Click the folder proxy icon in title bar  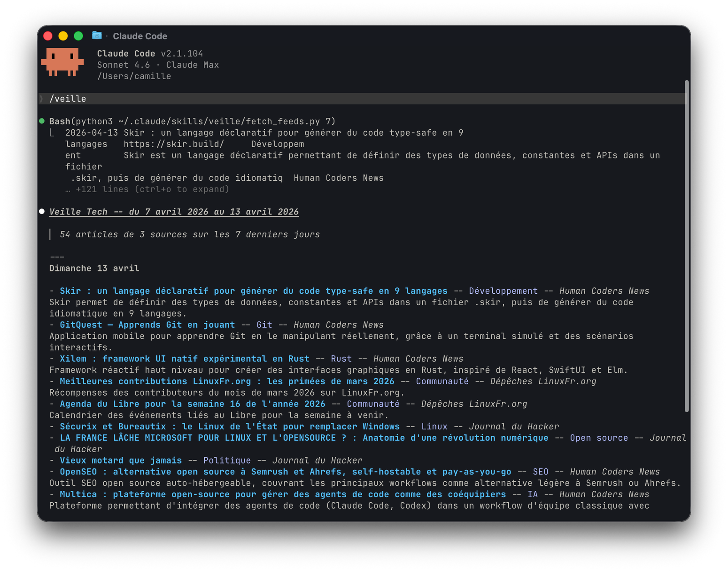click(x=96, y=36)
